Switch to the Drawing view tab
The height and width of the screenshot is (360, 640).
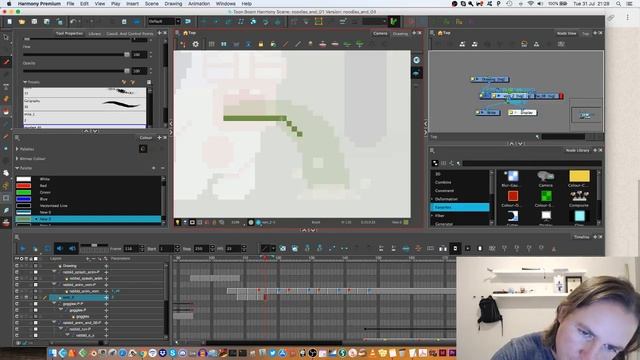400,33
